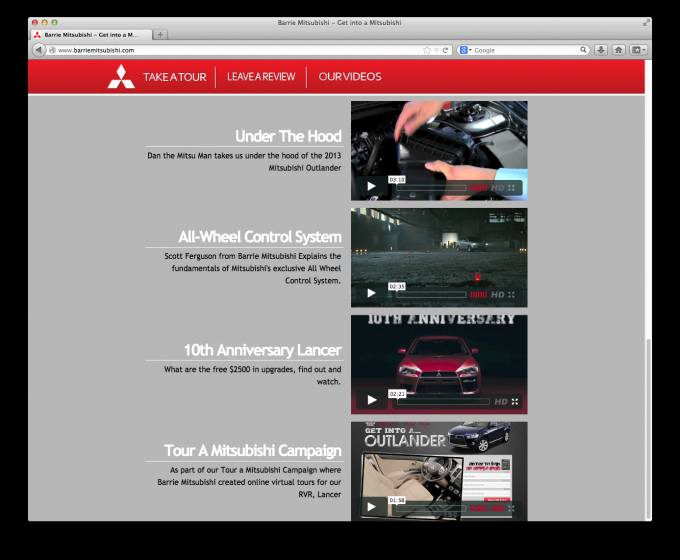Go to Our Videos section
680x560 pixels.
(350, 77)
